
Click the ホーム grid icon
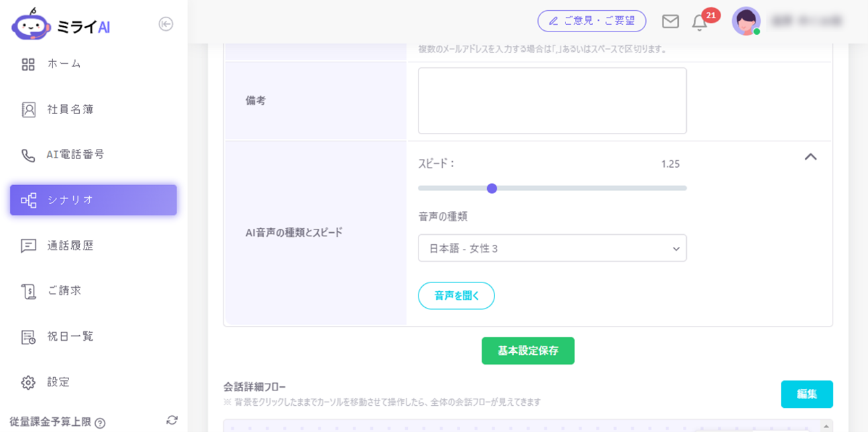tap(28, 64)
